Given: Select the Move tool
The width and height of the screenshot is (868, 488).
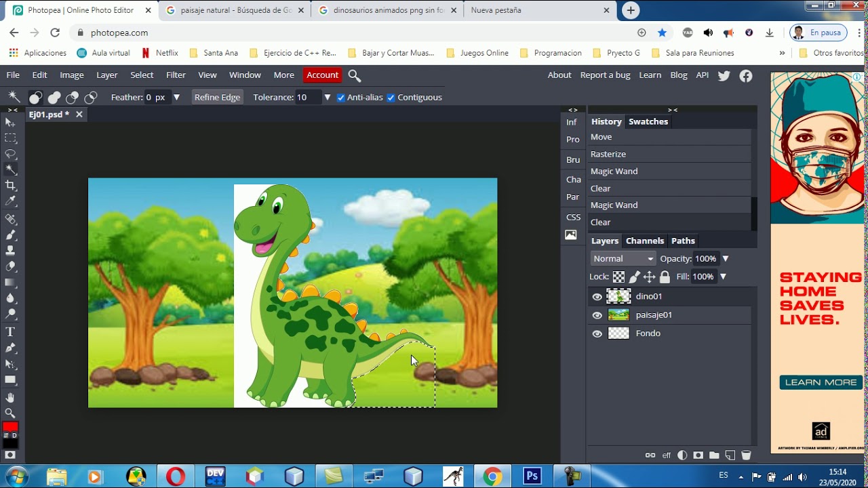Looking at the screenshot, I should coord(10,122).
